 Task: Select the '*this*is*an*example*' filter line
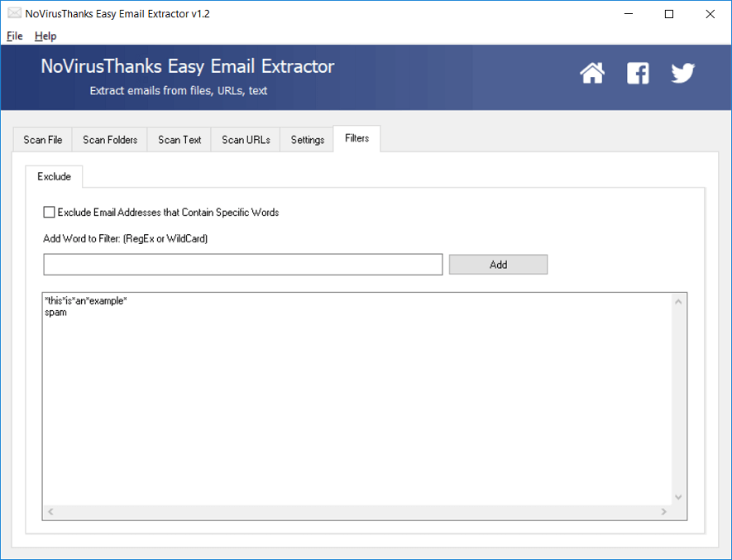[86, 301]
